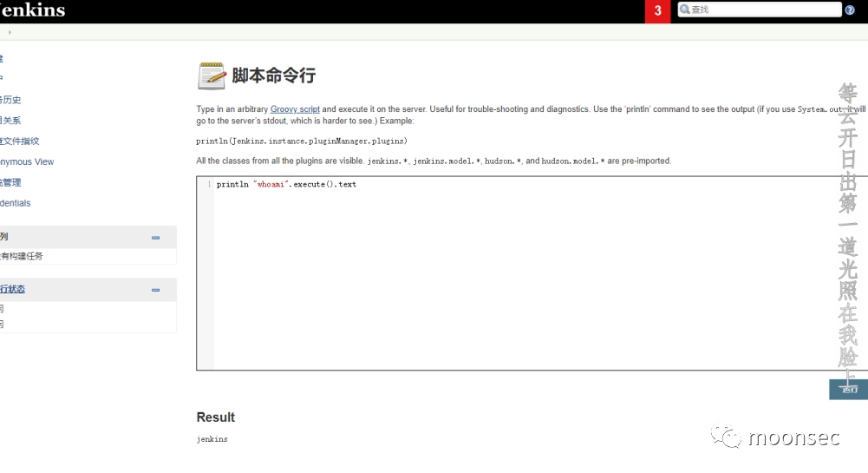Screen dimensions: 868x473
Task: Open the 文件指纹 sidebar link
Action: (x=20, y=141)
